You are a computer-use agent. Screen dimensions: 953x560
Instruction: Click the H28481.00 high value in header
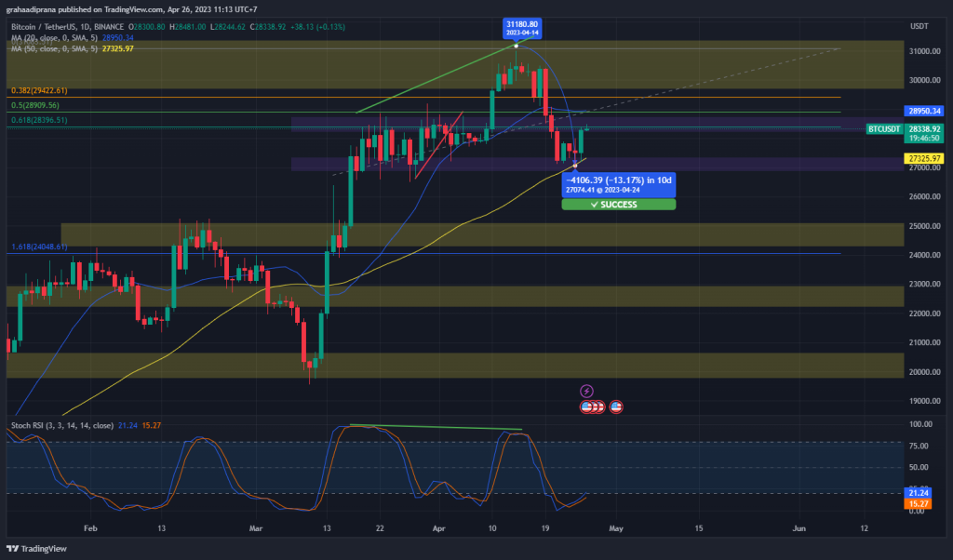point(188,27)
